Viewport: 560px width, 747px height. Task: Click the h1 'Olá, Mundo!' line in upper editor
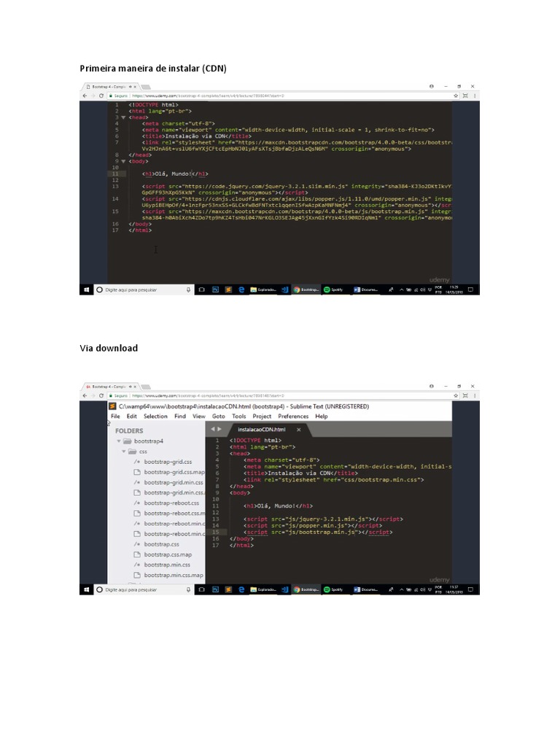click(x=175, y=174)
